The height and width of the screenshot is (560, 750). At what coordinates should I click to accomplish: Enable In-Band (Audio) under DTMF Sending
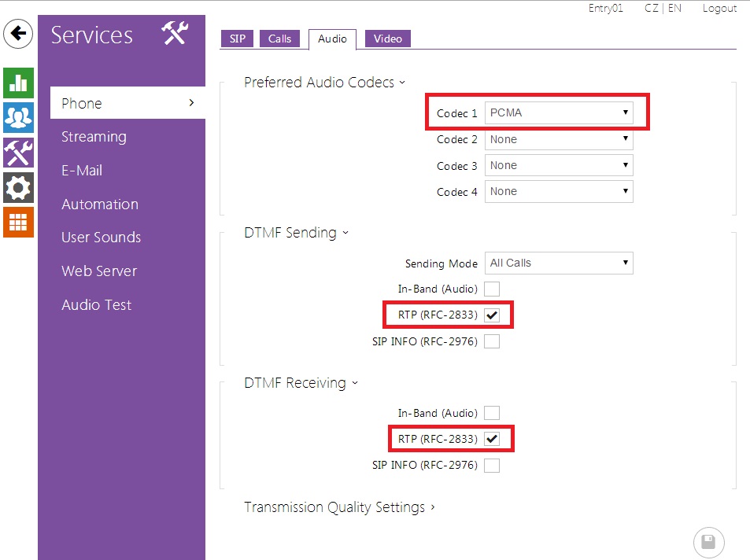pyautogui.click(x=492, y=289)
